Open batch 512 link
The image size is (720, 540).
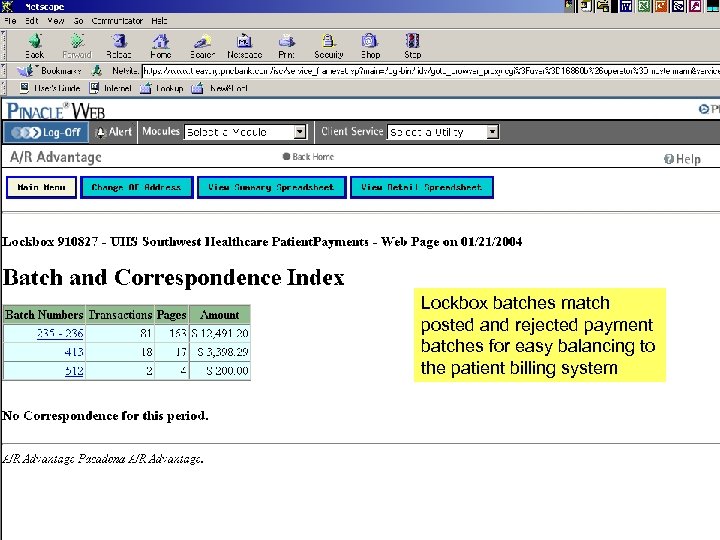74,371
